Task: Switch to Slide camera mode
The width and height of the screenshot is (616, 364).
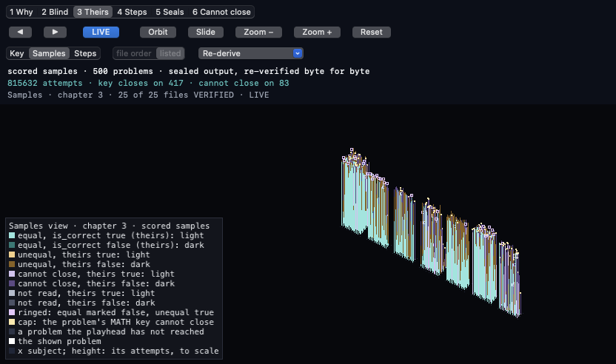Action: (206, 33)
